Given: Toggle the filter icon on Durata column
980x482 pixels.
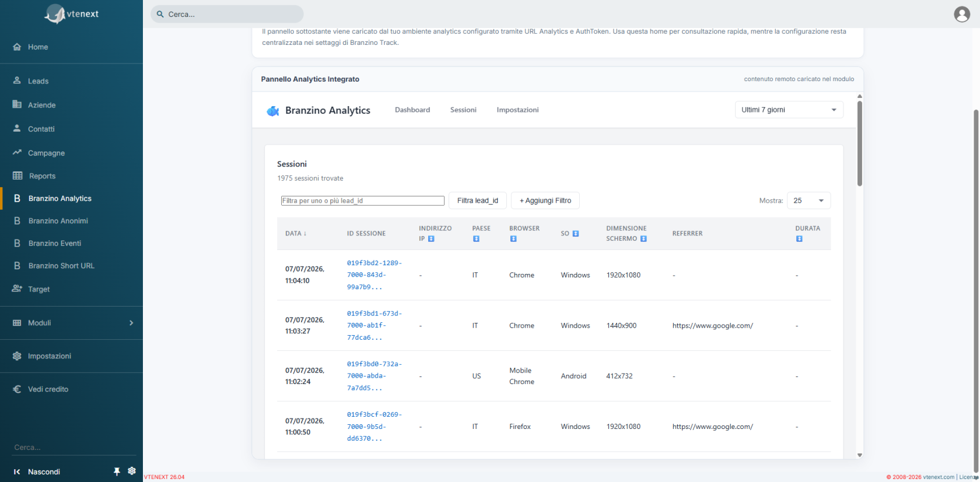Looking at the screenshot, I should [x=799, y=239].
